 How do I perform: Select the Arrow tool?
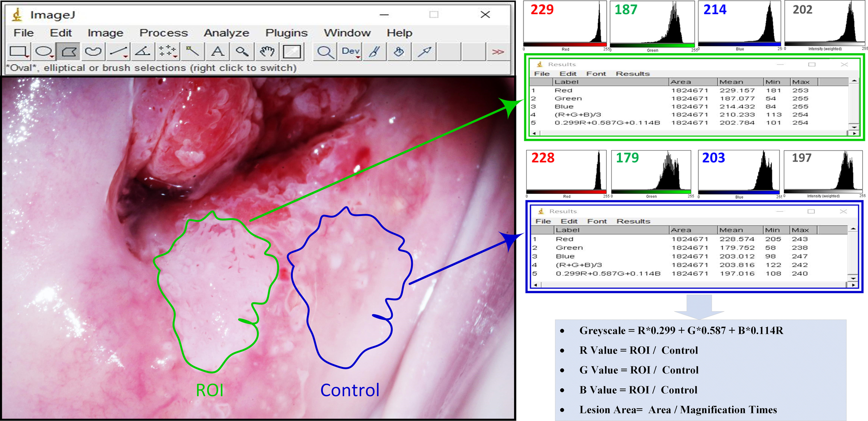(424, 52)
